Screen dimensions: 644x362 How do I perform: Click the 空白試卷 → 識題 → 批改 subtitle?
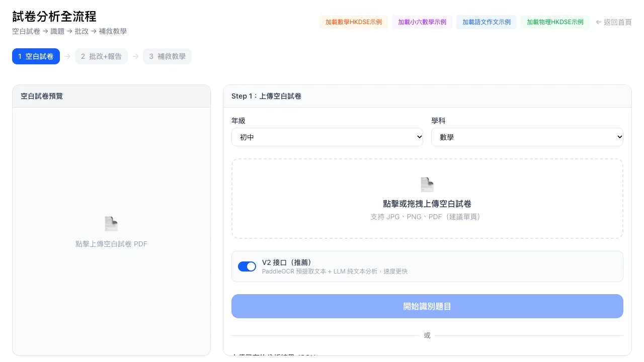pos(69,31)
